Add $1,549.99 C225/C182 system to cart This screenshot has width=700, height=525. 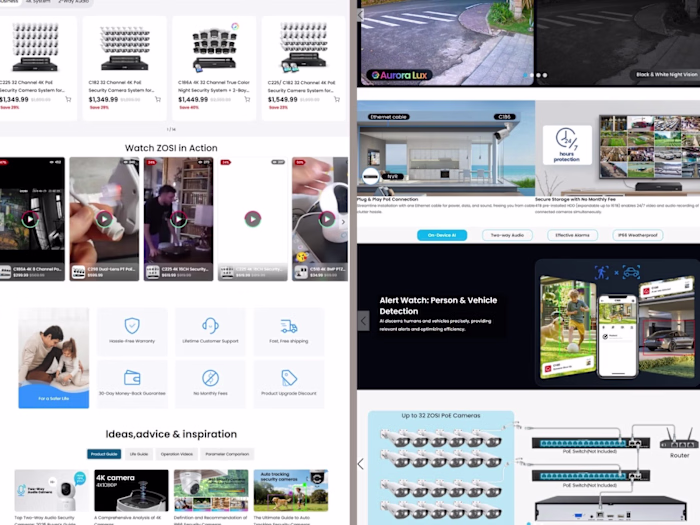337,99
